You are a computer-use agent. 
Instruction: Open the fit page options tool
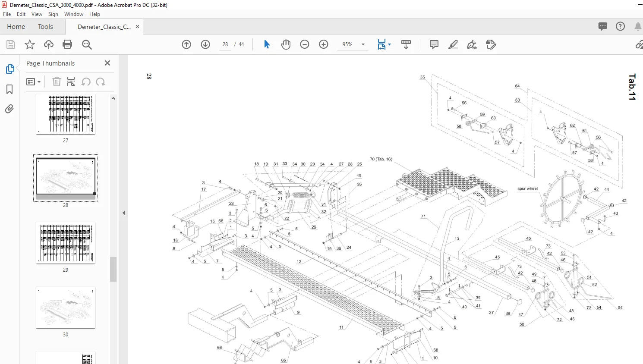coord(381,44)
